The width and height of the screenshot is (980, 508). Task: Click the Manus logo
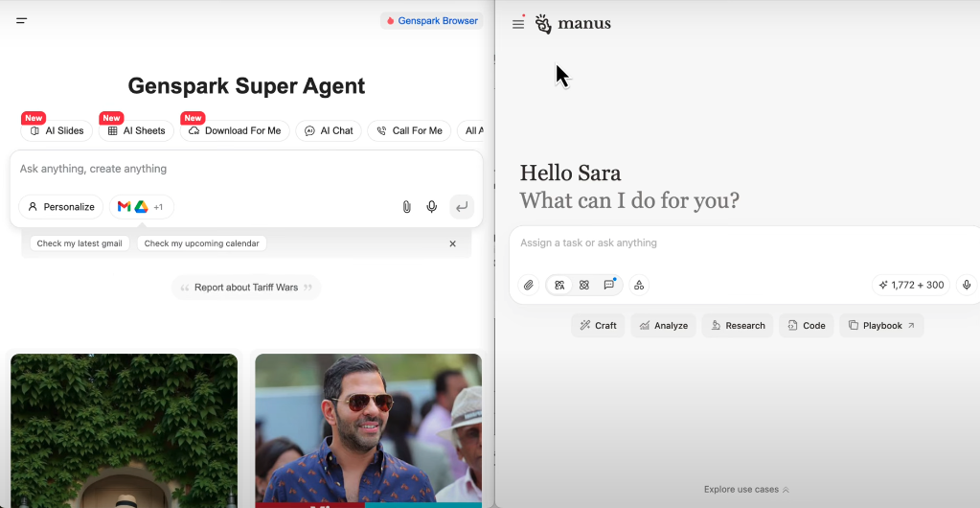tap(573, 24)
